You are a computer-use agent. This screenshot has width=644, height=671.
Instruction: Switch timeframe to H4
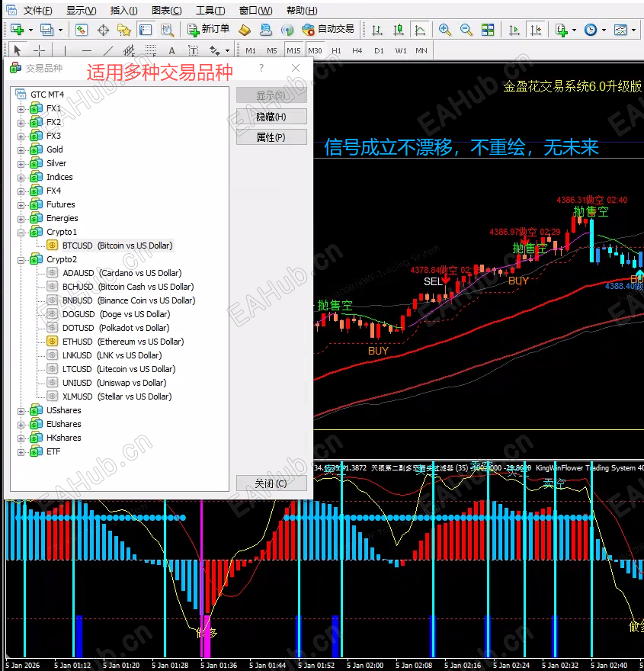point(357,50)
